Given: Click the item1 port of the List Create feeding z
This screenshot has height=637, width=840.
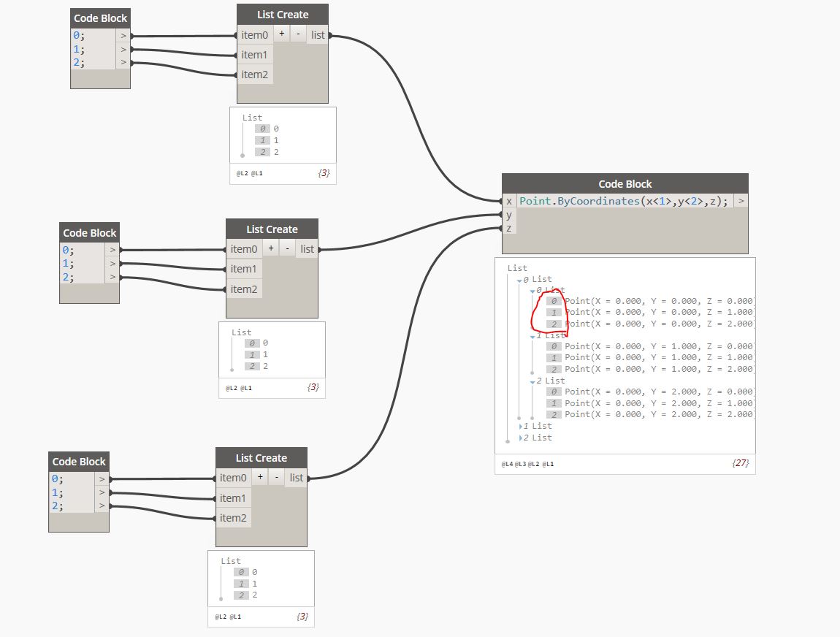Looking at the screenshot, I should pyautogui.click(x=233, y=498).
